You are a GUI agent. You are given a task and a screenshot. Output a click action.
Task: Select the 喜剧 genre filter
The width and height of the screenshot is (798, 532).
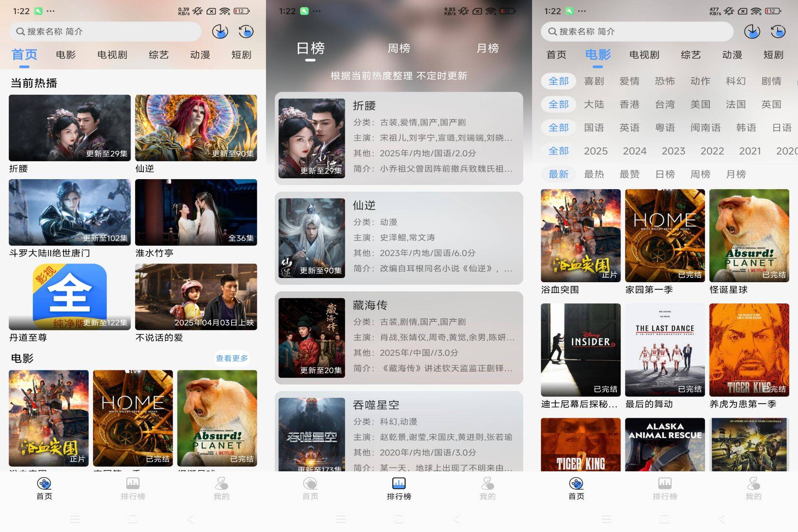(594, 81)
